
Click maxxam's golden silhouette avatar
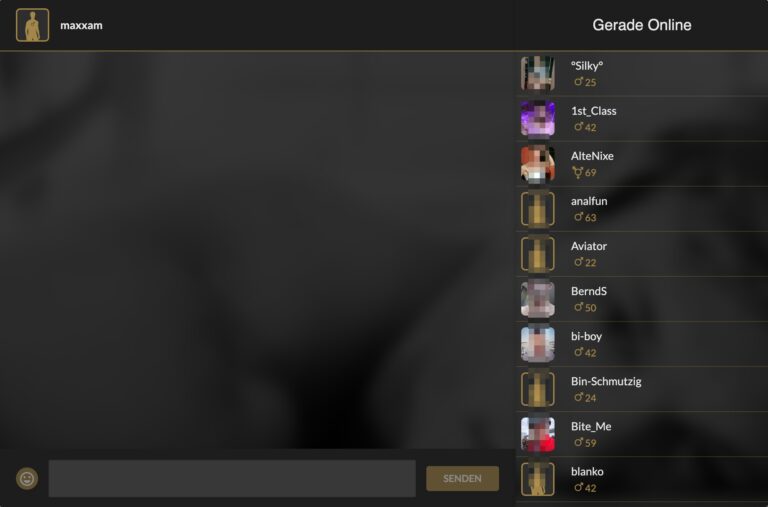(32, 25)
